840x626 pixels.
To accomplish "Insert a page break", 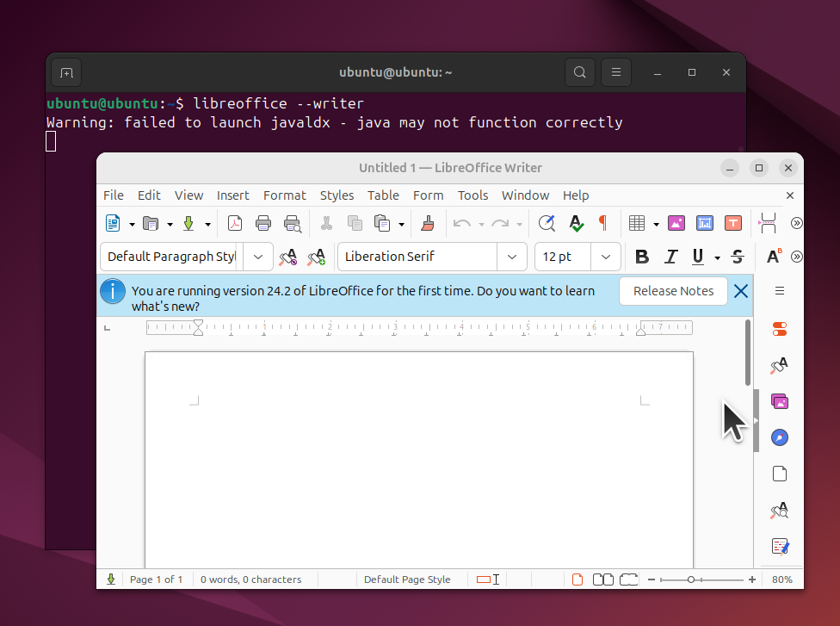I will (768, 223).
